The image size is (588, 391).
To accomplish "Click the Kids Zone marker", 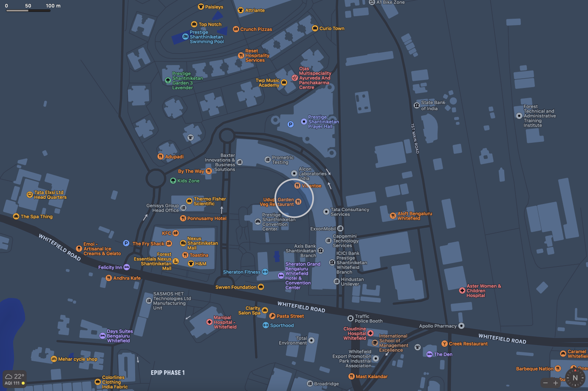I will click(173, 181).
